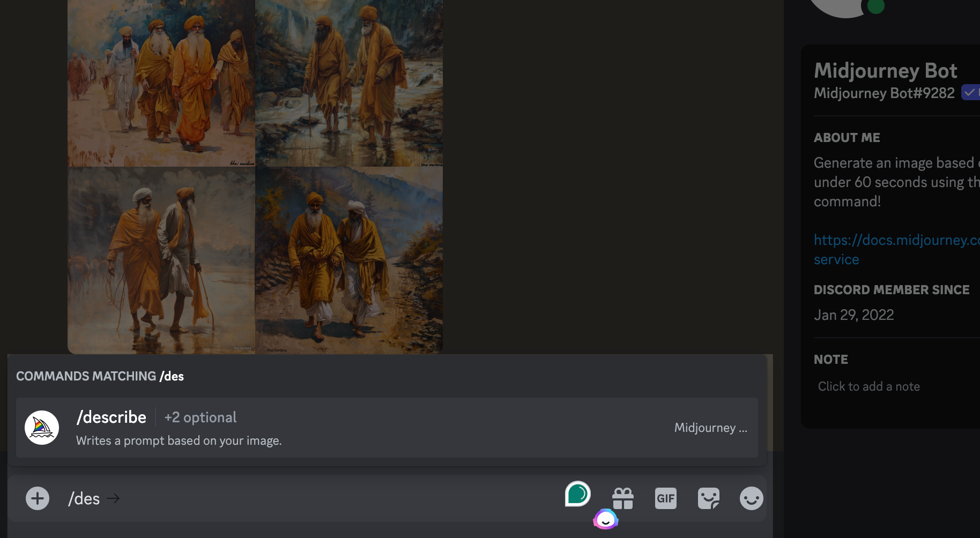Click the 'Click to add a note' field
980x538 pixels.
[868, 386]
